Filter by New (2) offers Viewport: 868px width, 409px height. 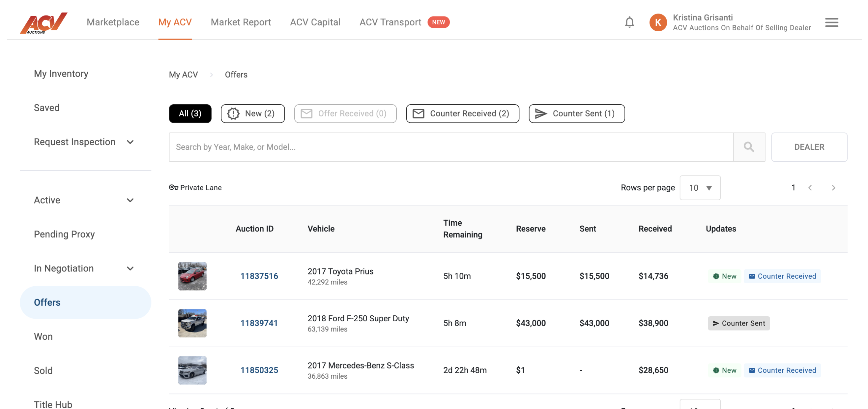253,113
